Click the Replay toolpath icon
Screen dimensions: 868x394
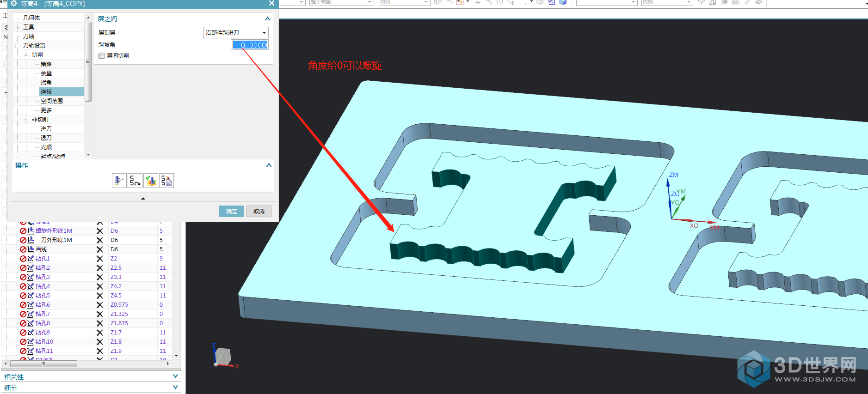[135, 181]
